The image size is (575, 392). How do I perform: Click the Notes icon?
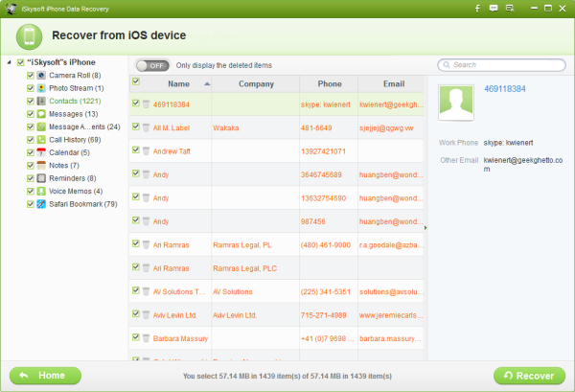click(41, 166)
